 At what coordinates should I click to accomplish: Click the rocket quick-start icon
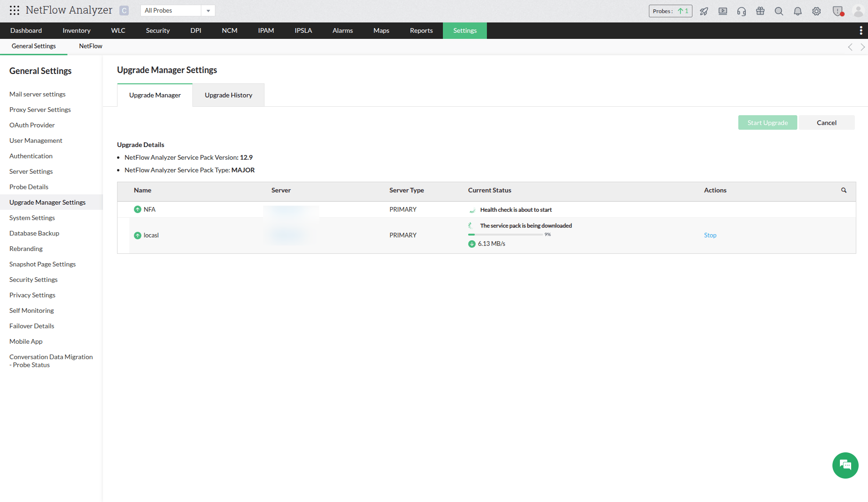pos(704,11)
